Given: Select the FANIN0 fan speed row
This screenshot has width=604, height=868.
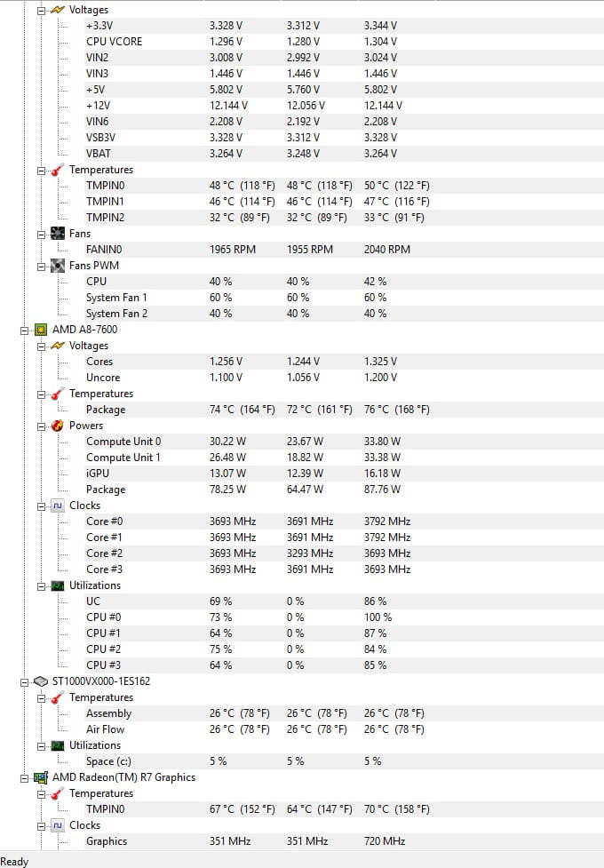Looking at the screenshot, I should [103, 250].
